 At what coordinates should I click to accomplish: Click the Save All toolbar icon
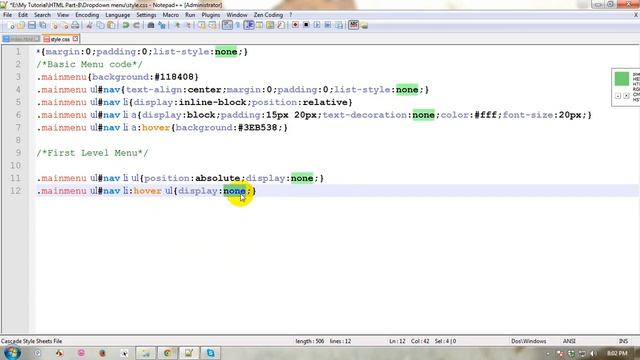coord(42,25)
